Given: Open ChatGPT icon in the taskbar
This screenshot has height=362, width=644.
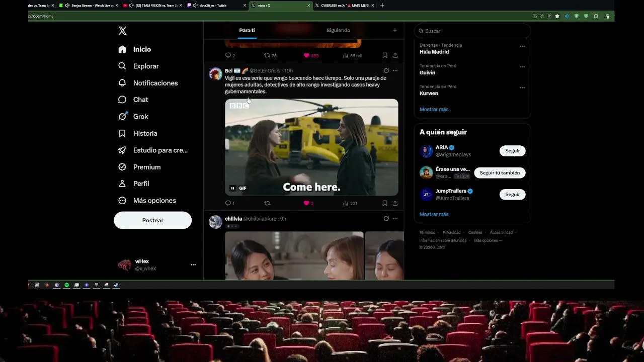Looking at the screenshot, I should [x=37, y=285].
